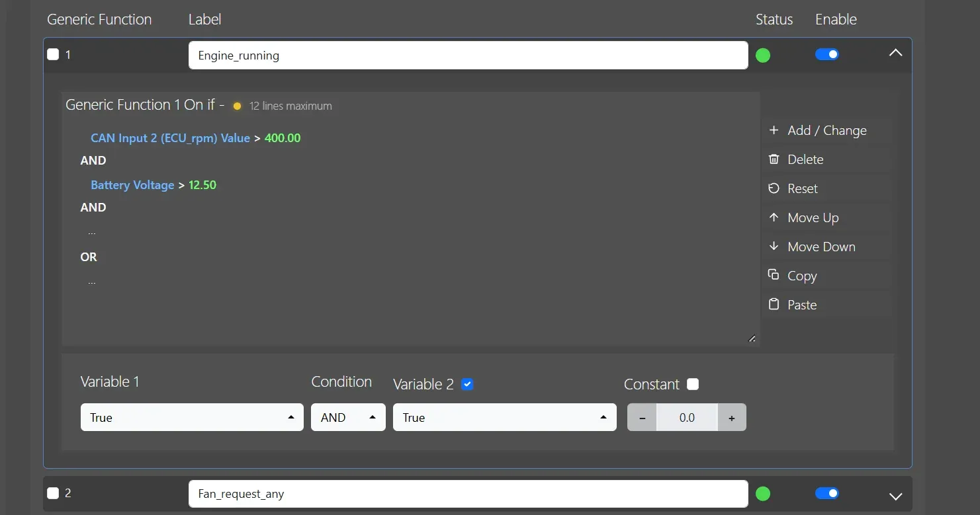Click the Fan_request_any label field
Screen dimensions: 980x515
[468, 494]
